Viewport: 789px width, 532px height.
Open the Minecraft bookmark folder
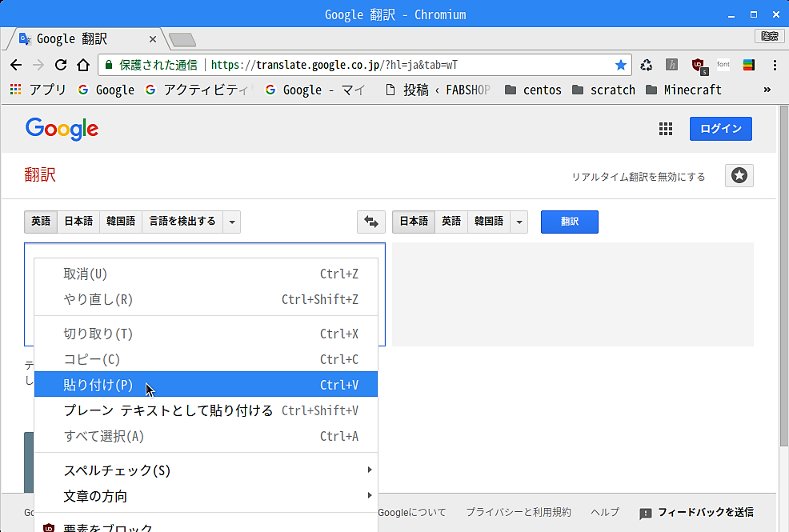click(x=683, y=90)
